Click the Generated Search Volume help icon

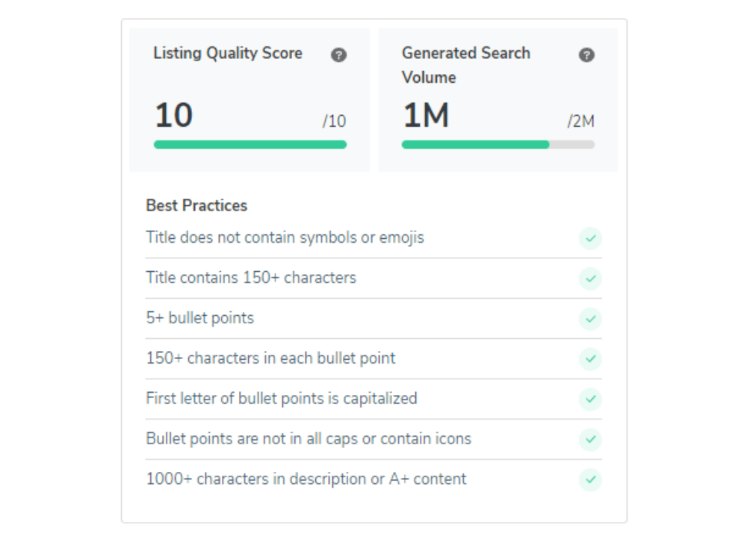pos(587,55)
